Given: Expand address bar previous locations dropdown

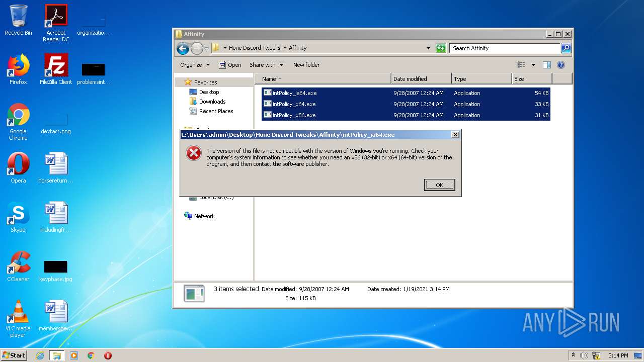Looking at the screenshot, I should [428, 48].
